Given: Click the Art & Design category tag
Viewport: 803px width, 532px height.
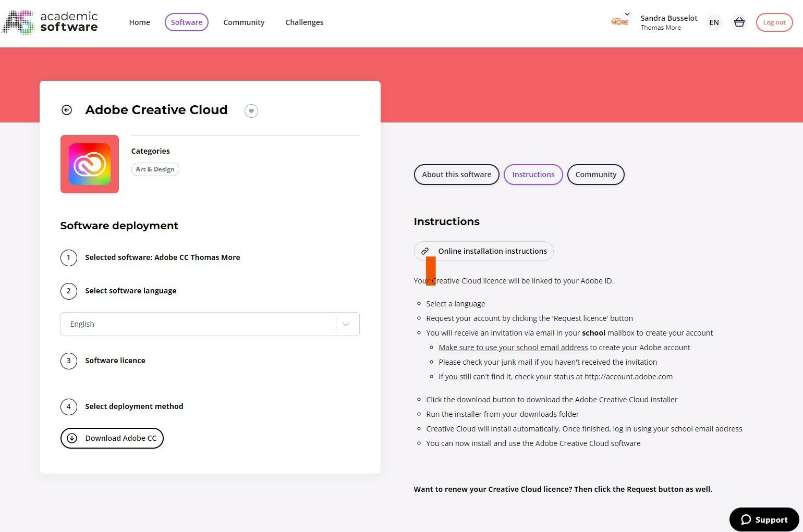Looking at the screenshot, I should (155, 169).
